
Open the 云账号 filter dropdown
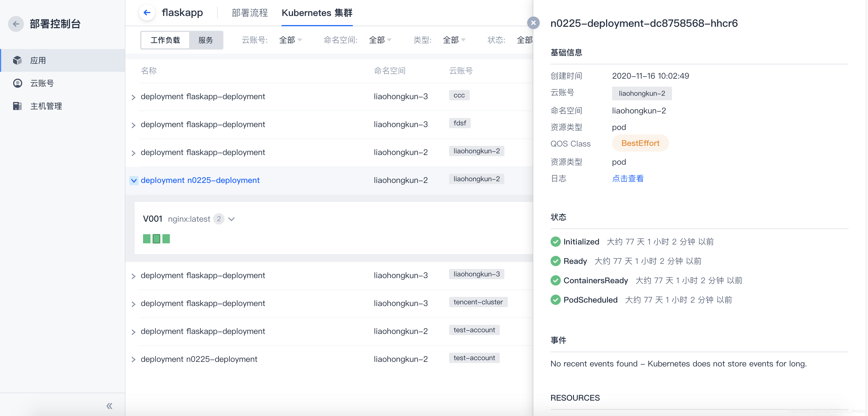[x=290, y=40]
